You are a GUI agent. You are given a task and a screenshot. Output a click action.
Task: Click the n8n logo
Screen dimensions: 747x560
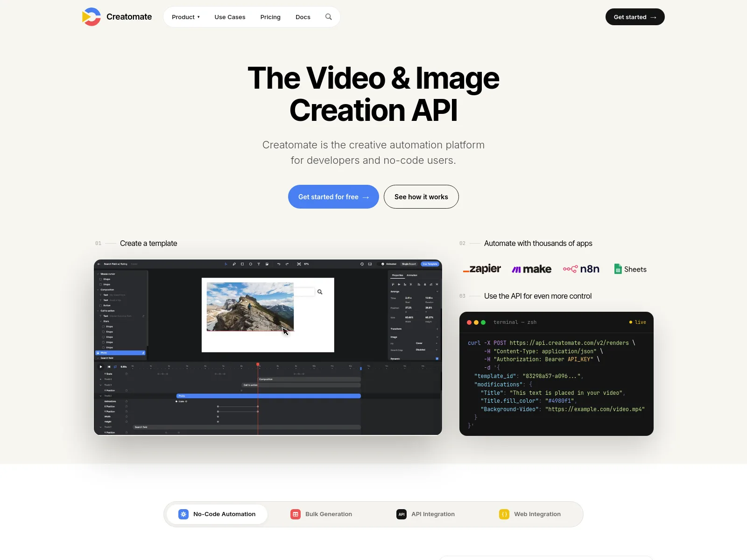coord(581,269)
